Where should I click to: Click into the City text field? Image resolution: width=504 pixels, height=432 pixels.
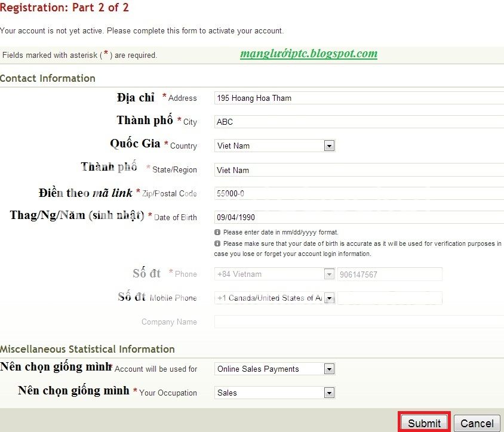(358, 122)
